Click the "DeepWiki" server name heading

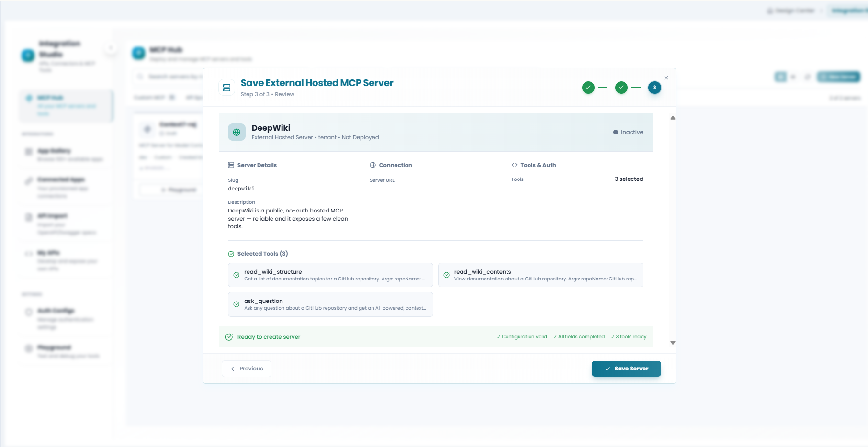[271, 128]
